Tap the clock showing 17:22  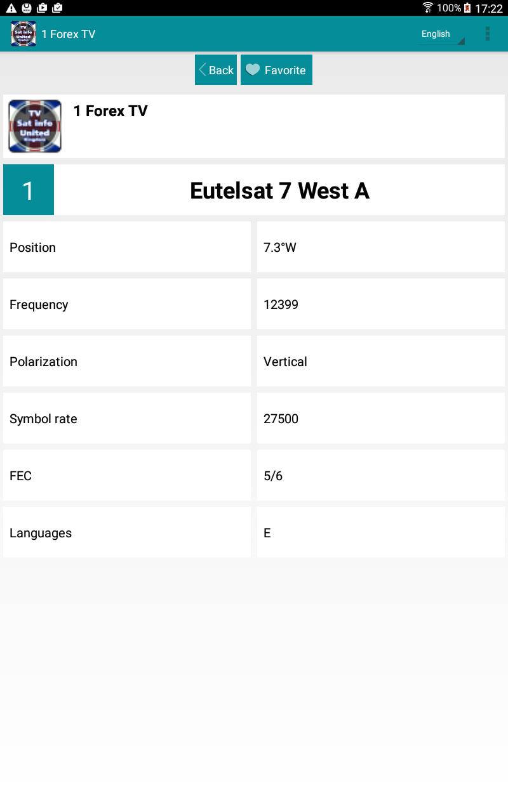tap(489, 9)
